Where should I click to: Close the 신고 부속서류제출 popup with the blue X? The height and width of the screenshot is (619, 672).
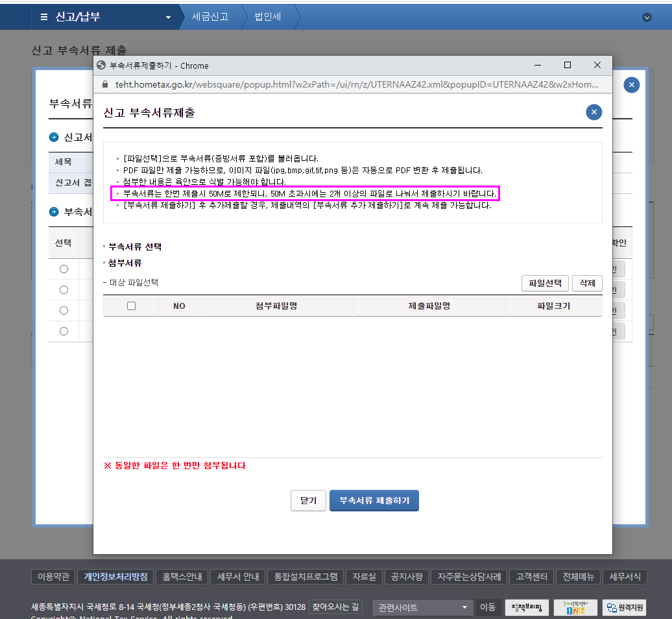(594, 112)
